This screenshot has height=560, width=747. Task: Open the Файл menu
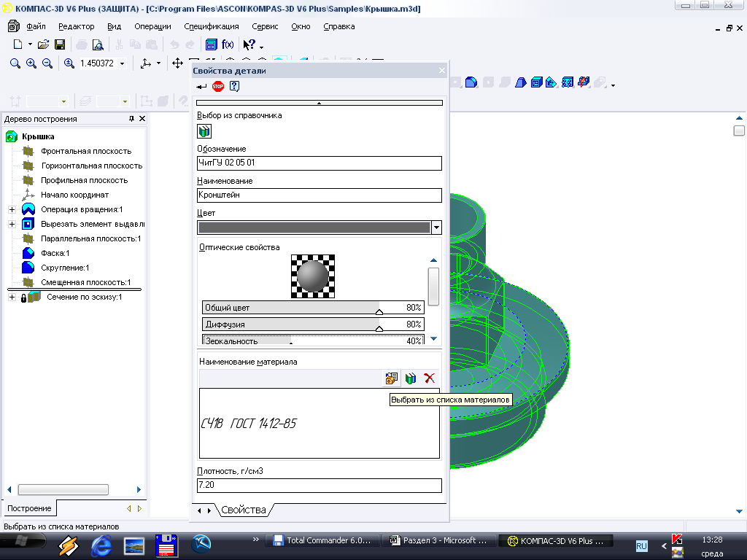pyautogui.click(x=36, y=27)
